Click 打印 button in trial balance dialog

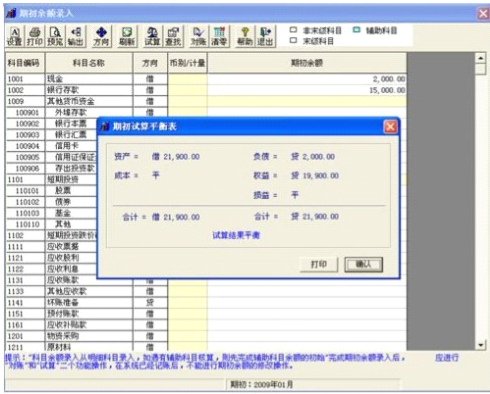point(319,265)
